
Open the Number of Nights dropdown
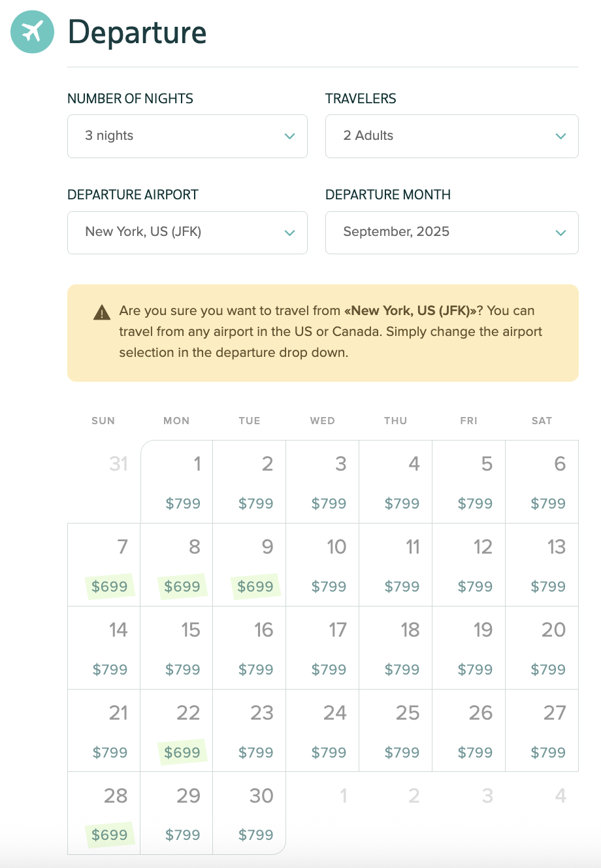tap(187, 136)
